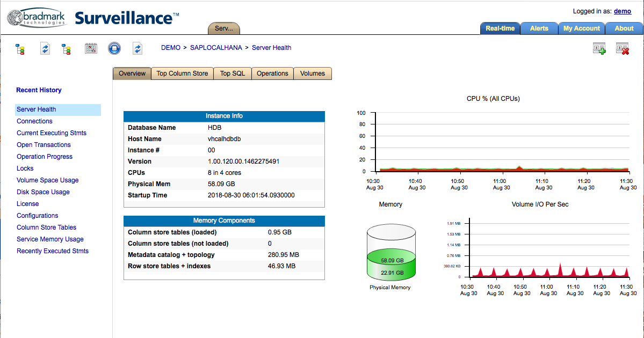Click the Column store tables (not loaded) label
644x338 pixels.
click(178, 243)
